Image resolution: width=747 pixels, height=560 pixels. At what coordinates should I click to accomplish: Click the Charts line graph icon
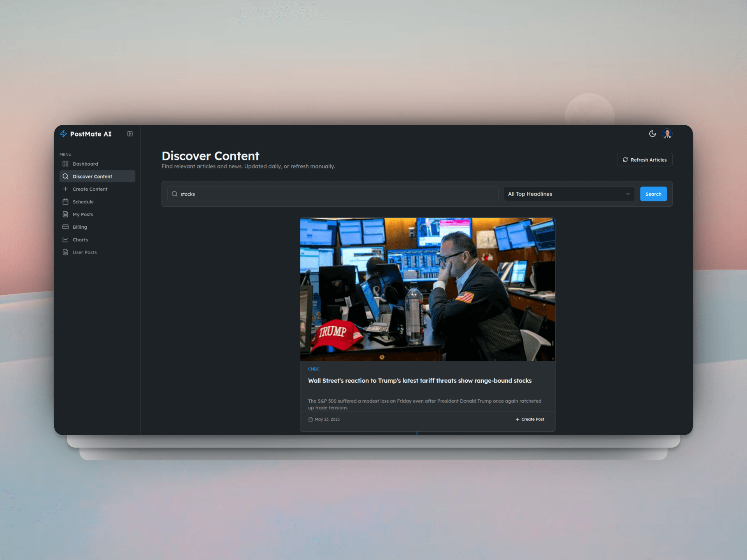[x=65, y=240]
